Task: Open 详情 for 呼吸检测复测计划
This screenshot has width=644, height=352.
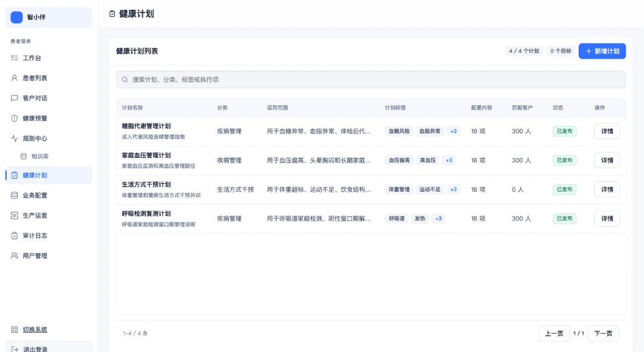Action: (606, 219)
